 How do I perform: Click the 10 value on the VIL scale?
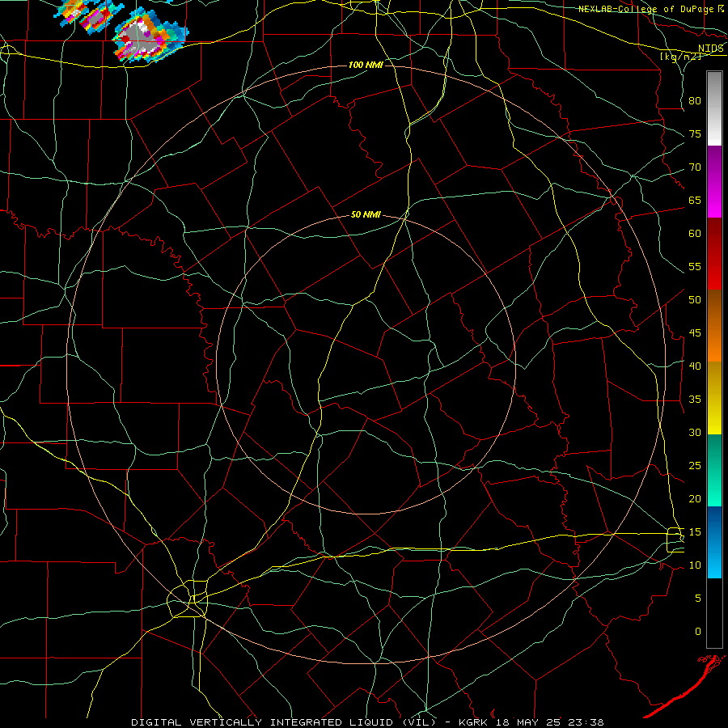click(695, 565)
